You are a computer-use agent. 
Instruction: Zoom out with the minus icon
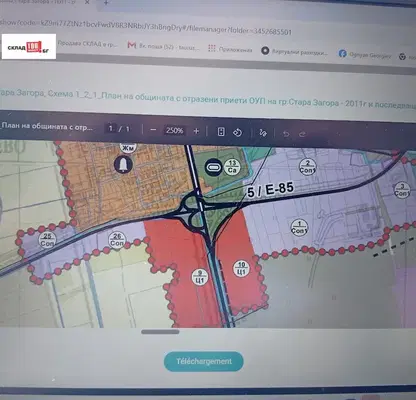[153, 130]
